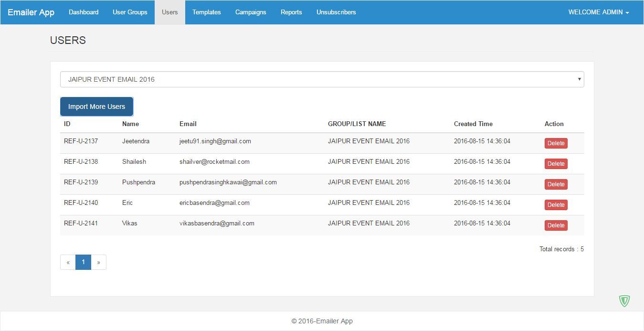Open the Reports page
The image size is (644, 331).
(x=291, y=12)
